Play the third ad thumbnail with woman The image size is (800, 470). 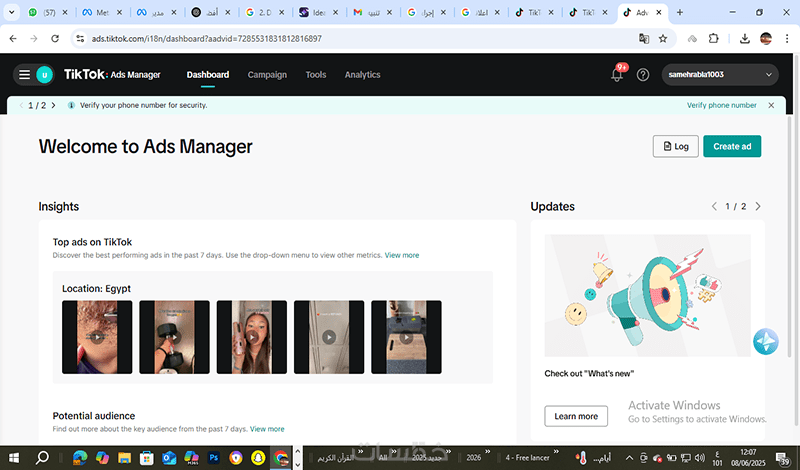252,337
